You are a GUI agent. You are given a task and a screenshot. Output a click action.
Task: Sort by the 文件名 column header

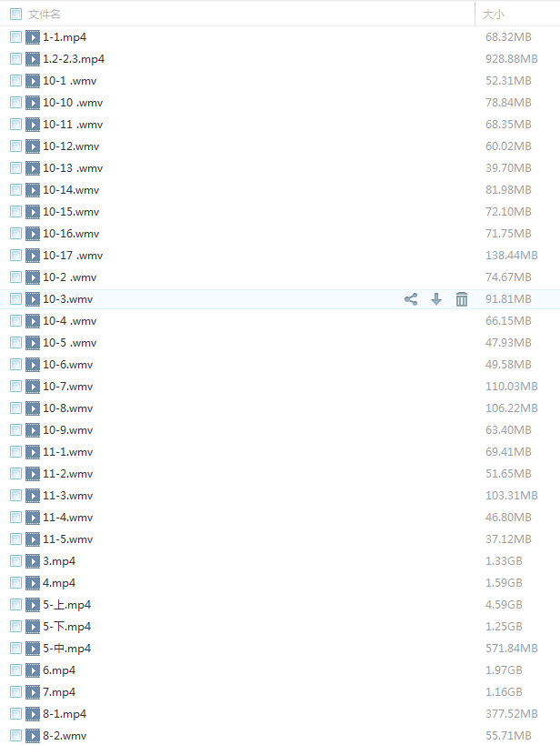pos(45,15)
